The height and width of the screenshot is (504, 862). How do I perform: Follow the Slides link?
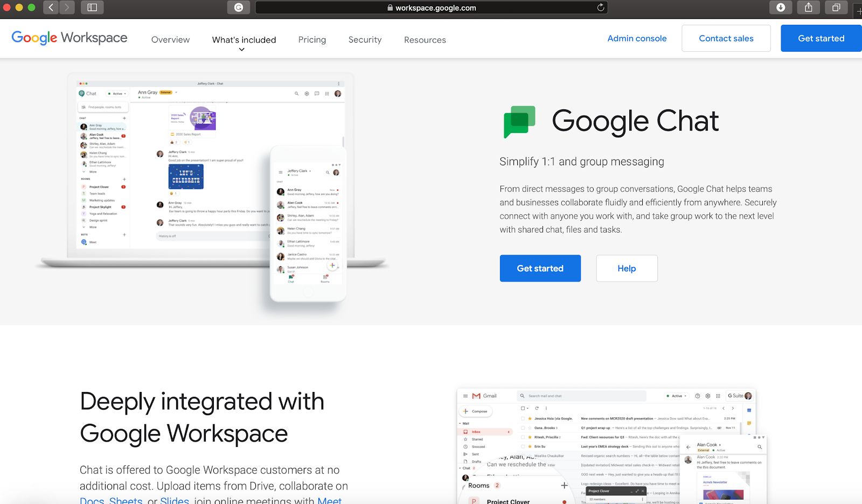(175, 500)
